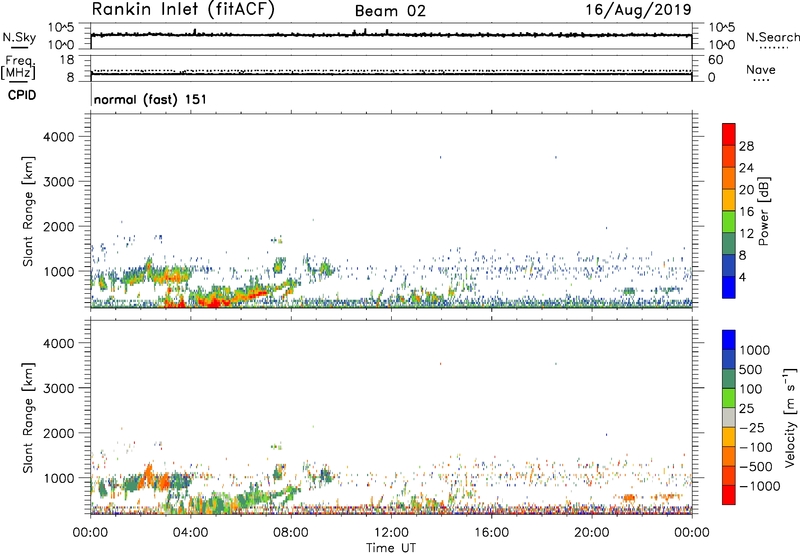Click the red bottom of the Velocity colorbar
This screenshot has height=554, width=800.
pyautogui.click(x=729, y=495)
